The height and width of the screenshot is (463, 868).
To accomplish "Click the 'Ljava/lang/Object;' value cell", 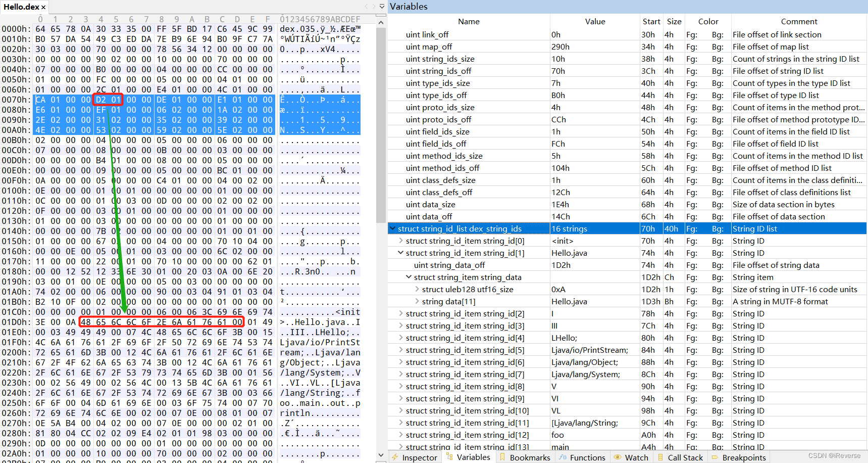I will tap(595, 362).
